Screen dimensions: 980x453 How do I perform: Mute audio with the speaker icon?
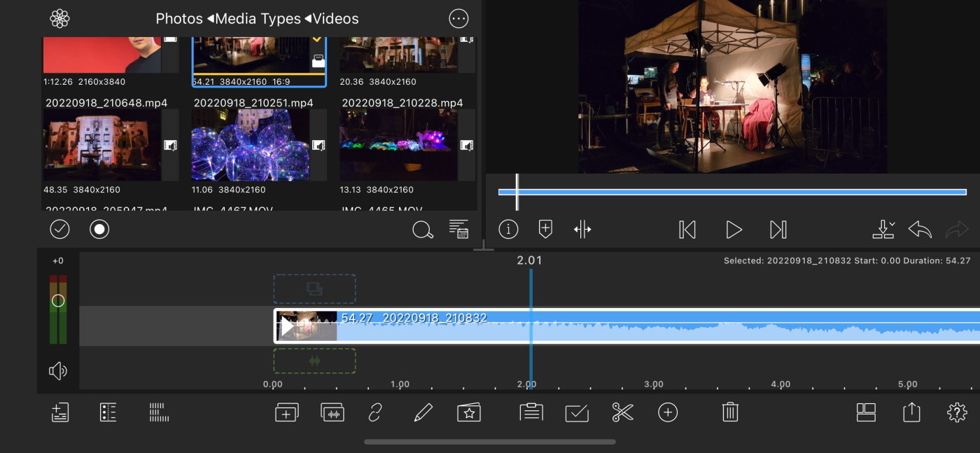point(58,370)
